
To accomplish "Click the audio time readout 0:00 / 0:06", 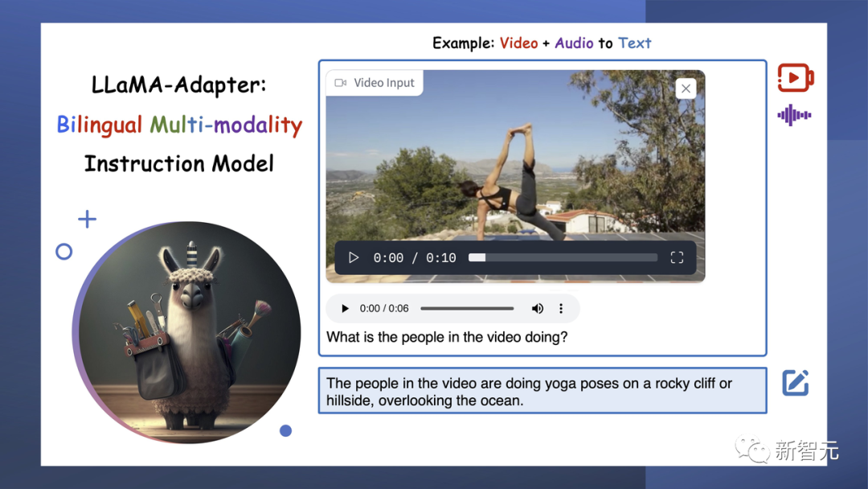I will (384, 309).
